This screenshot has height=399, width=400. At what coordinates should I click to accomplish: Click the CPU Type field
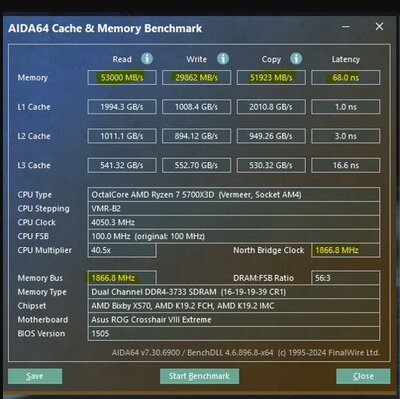tap(234, 195)
